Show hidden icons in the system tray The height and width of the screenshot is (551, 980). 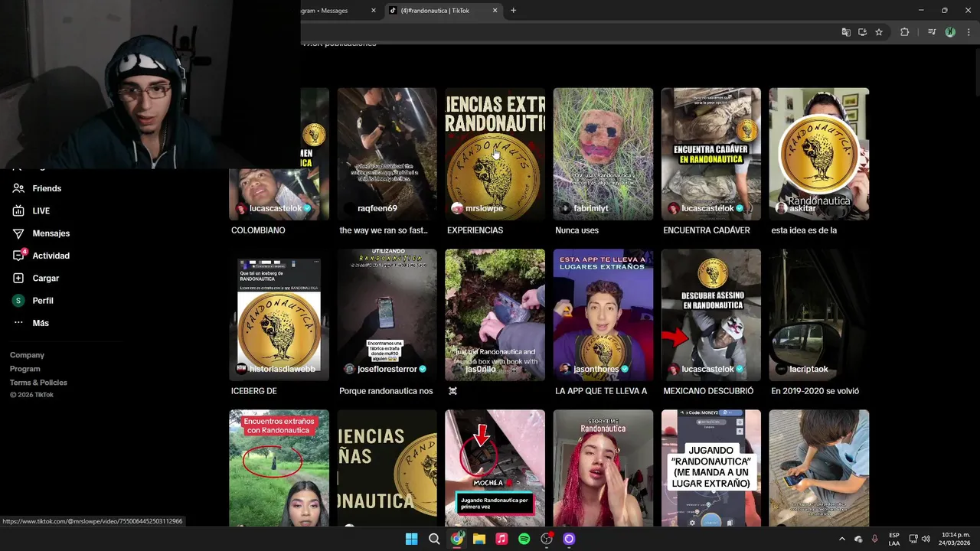(841, 539)
